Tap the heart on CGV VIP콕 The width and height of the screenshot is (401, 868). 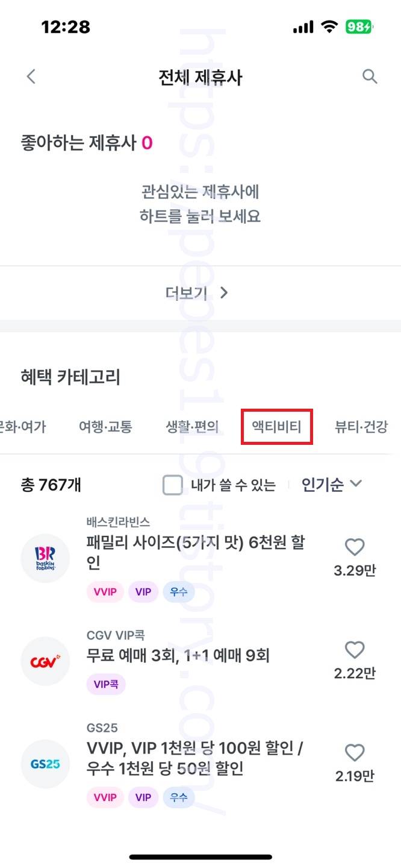355,650
